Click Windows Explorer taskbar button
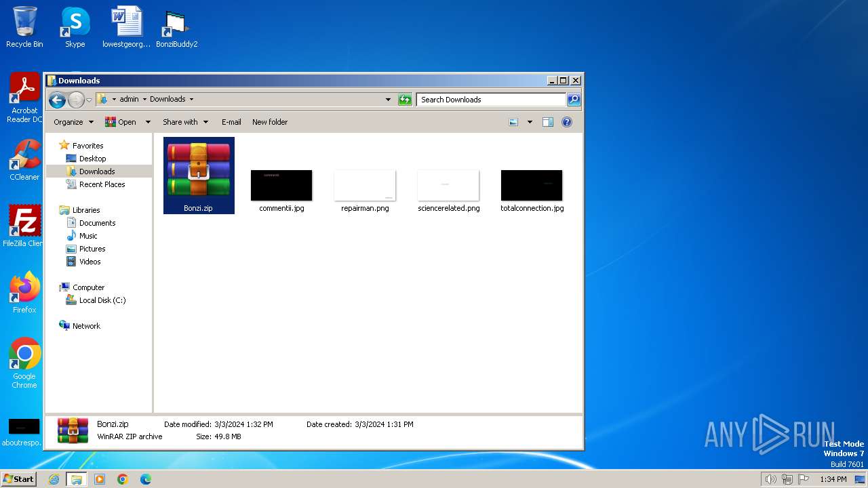The height and width of the screenshot is (488, 868). [77, 479]
